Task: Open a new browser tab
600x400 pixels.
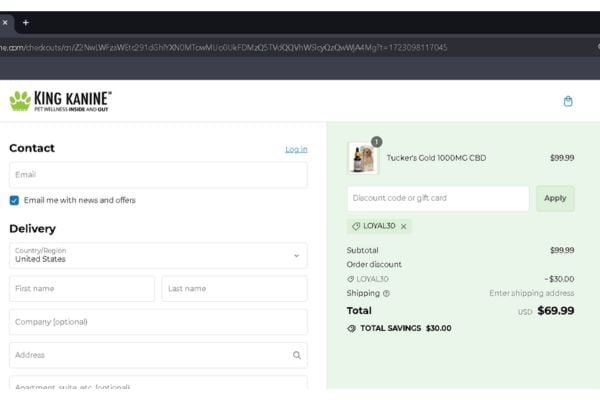Action: 26,23
